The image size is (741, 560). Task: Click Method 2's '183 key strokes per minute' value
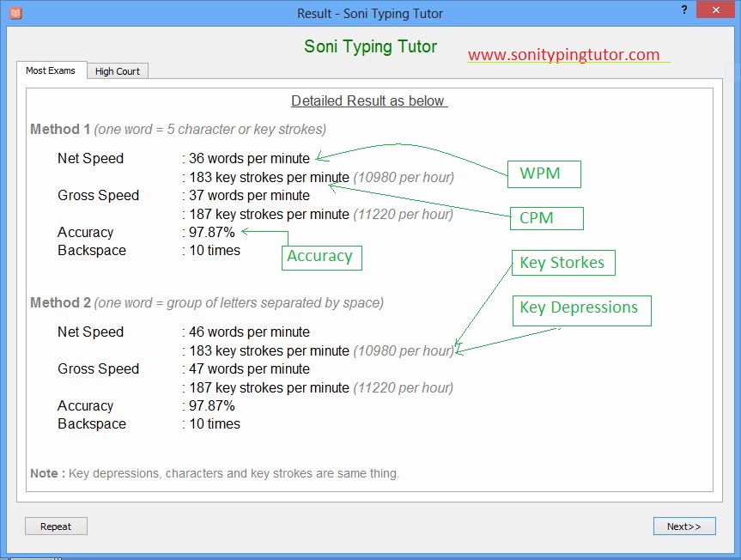[x=269, y=350]
